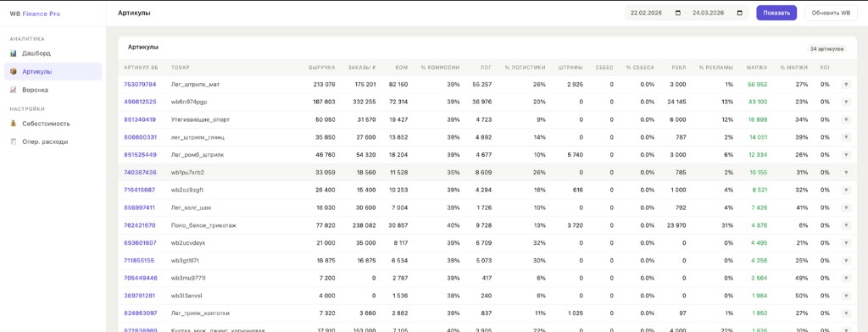Open article link 693601607
The width and height of the screenshot is (868, 332).
(140, 242)
